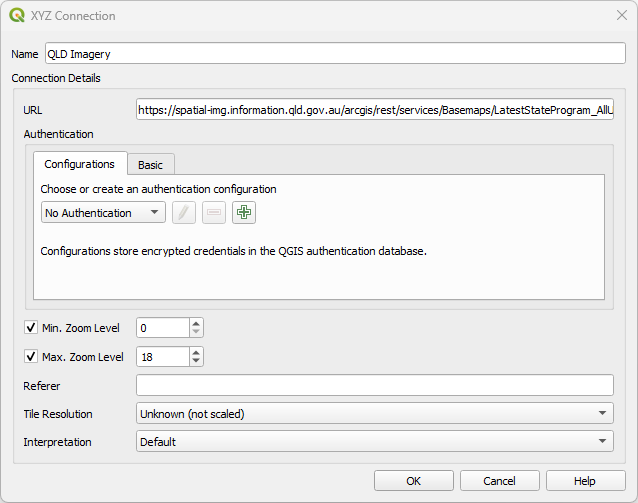This screenshot has width=638, height=503.
Task: Click into the URL text field
Action: (374, 109)
